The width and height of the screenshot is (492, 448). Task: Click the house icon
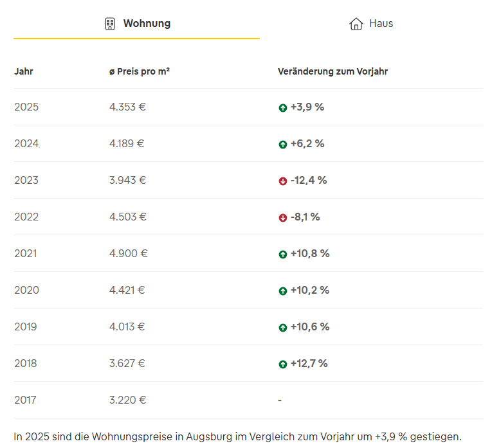coord(356,24)
